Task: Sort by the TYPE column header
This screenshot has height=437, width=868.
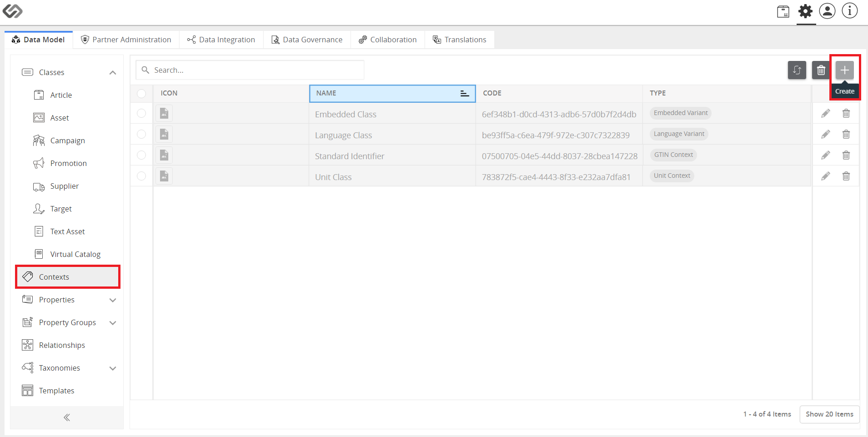Action: point(727,93)
